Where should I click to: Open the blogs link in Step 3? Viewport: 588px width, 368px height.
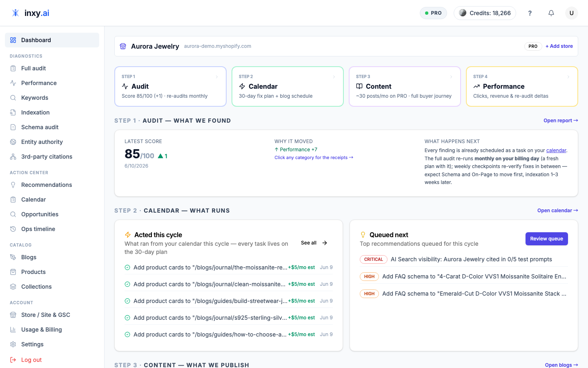pyautogui.click(x=561, y=365)
